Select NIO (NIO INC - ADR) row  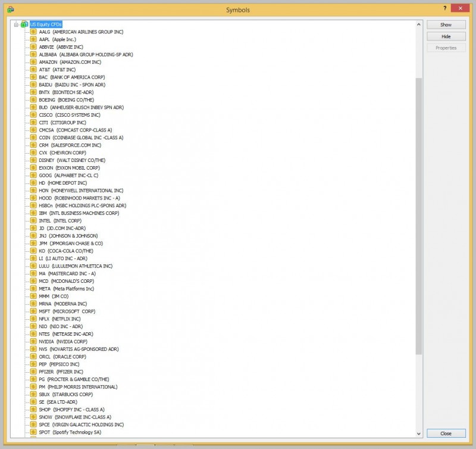(61, 326)
